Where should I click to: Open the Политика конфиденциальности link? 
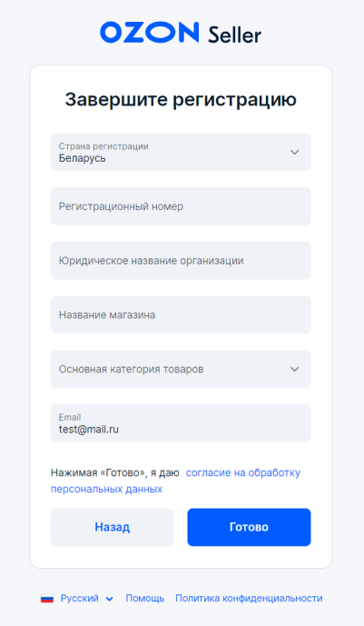pos(250,599)
